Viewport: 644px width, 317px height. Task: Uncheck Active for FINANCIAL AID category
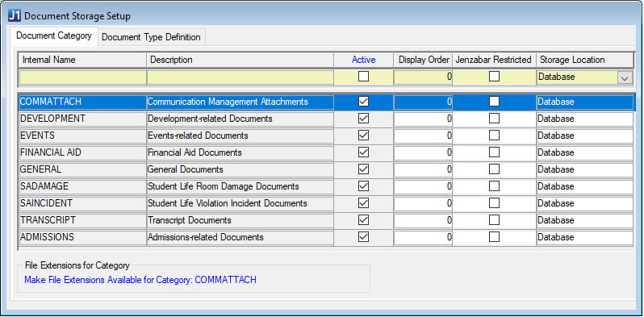(363, 152)
